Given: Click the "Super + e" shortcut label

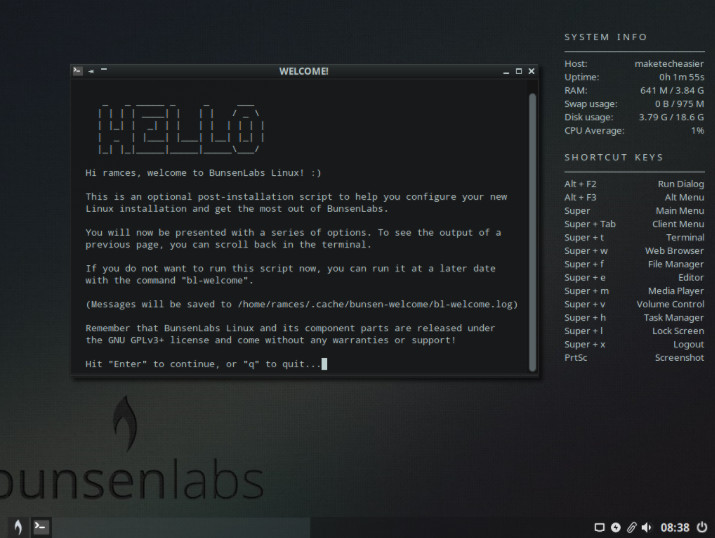Looking at the screenshot, I should (x=585, y=278).
